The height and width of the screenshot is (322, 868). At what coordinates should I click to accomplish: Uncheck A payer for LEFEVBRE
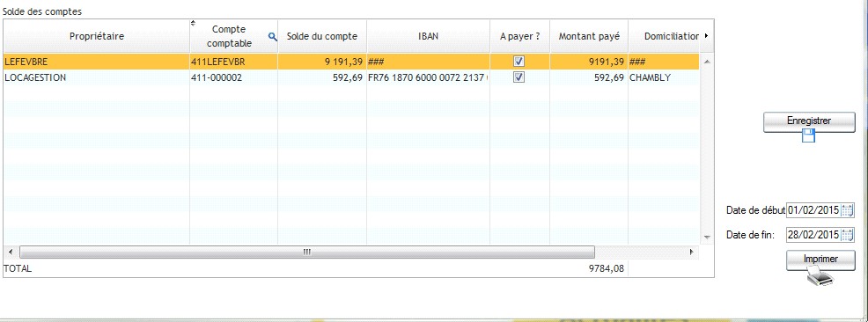click(x=519, y=62)
